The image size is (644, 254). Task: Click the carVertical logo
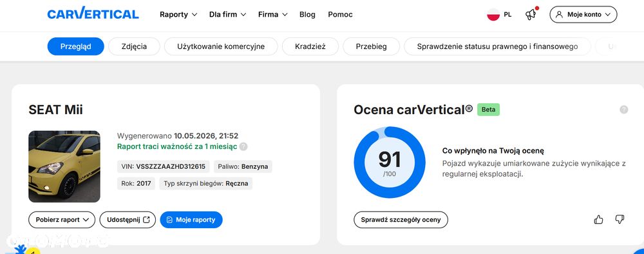tap(93, 13)
